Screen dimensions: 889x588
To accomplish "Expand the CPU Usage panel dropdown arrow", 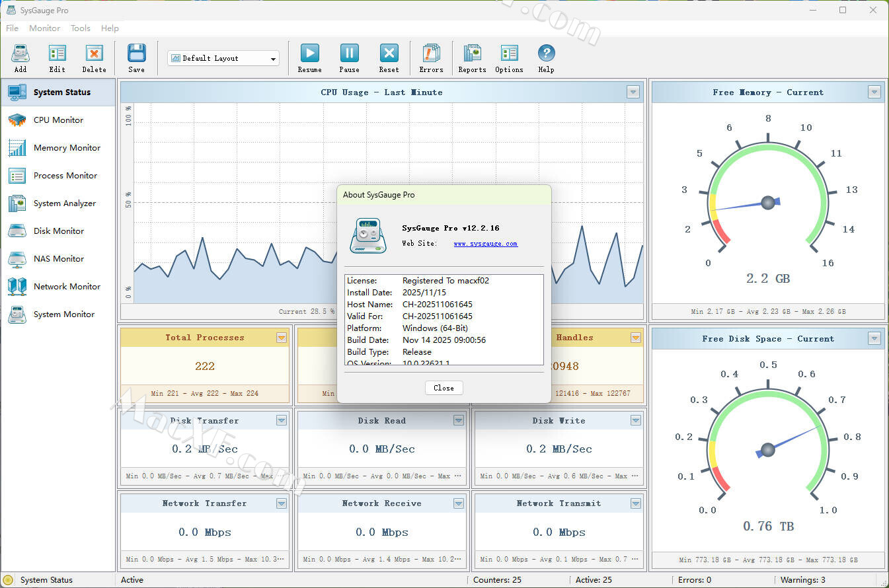I will click(633, 92).
